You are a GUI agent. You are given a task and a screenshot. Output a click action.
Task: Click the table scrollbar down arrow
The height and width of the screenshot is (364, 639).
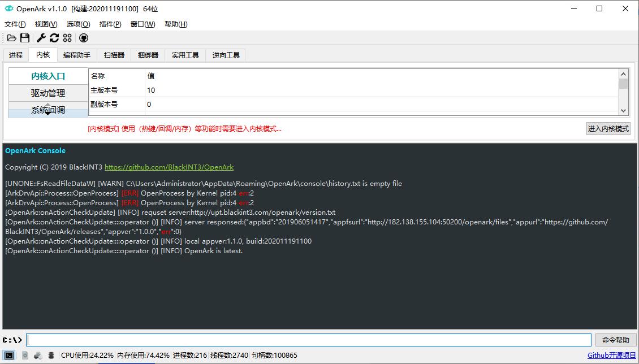623,110
